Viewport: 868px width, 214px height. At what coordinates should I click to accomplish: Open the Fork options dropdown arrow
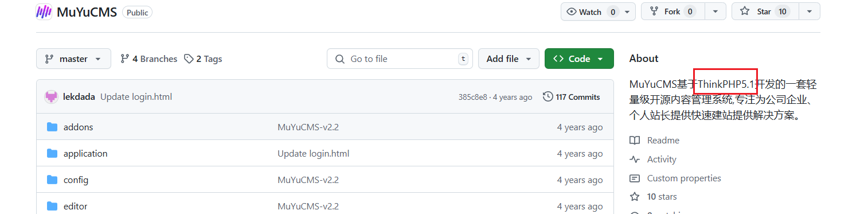715,11
